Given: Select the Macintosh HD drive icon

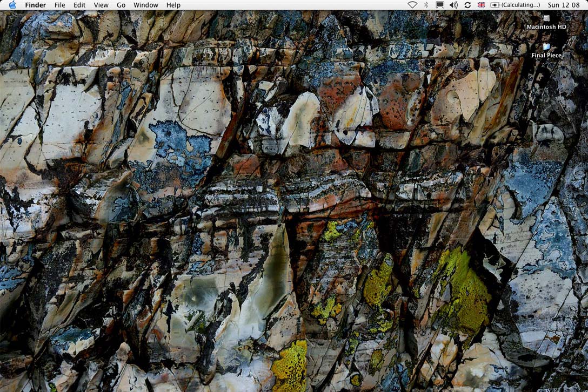Looking at the screenshot, I should [546, 18].
